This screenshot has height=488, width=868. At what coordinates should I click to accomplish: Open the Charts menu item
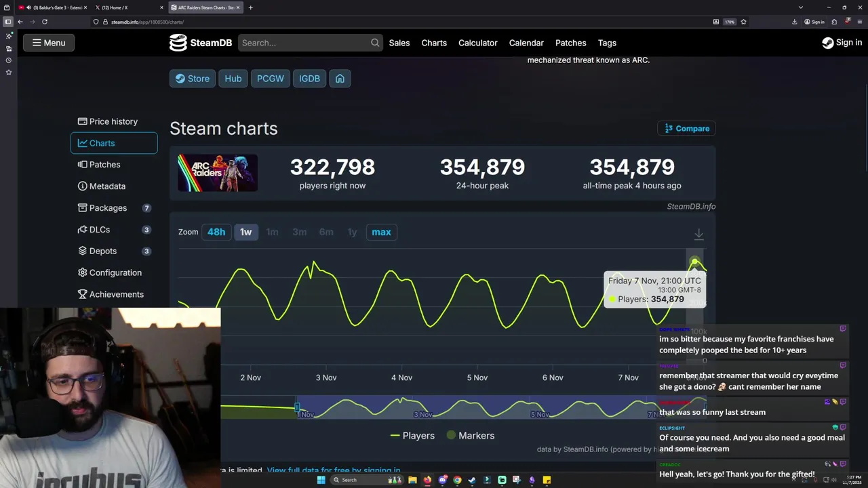(x=434, y=43)
